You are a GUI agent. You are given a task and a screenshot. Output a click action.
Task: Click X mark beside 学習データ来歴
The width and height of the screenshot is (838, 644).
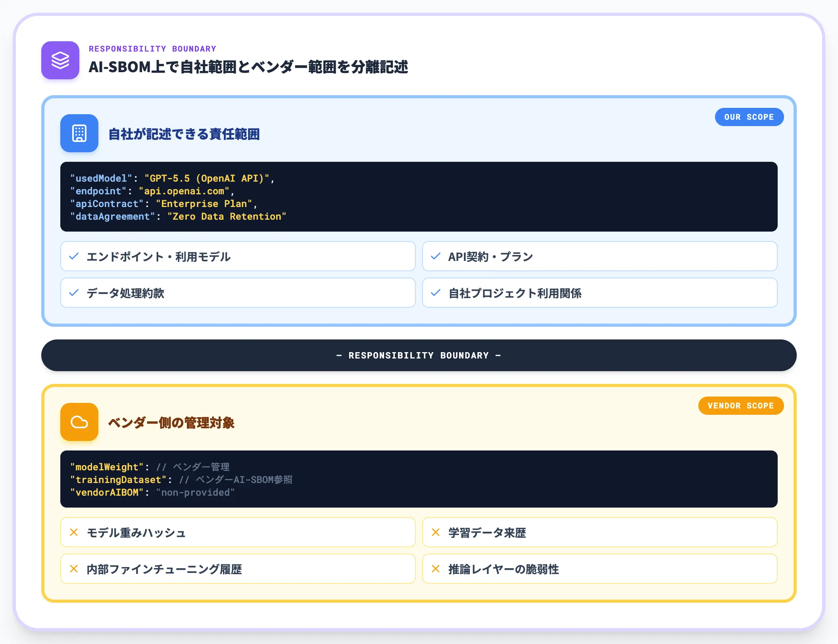[436, 532]
